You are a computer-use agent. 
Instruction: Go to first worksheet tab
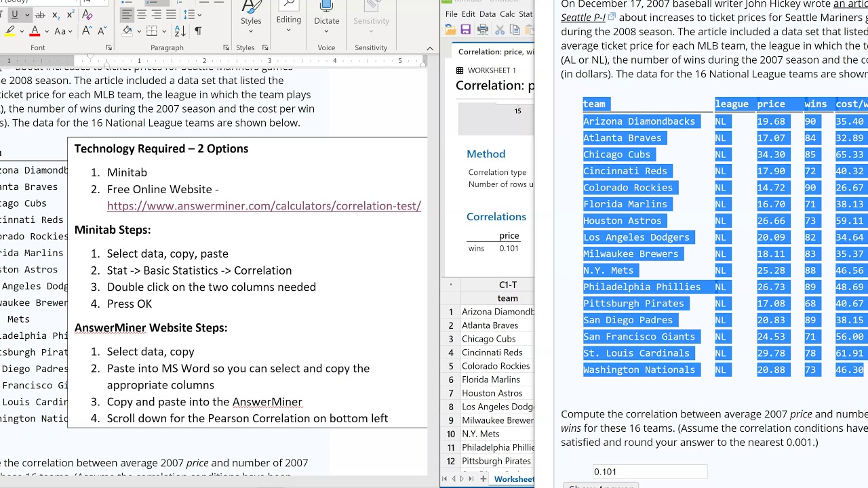click(446, 479)
